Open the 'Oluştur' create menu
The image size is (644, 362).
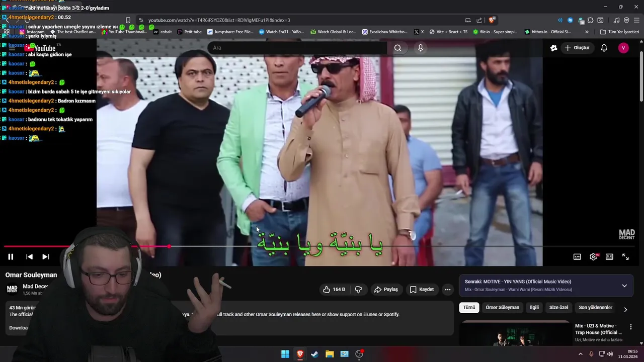tap(577, 48)
